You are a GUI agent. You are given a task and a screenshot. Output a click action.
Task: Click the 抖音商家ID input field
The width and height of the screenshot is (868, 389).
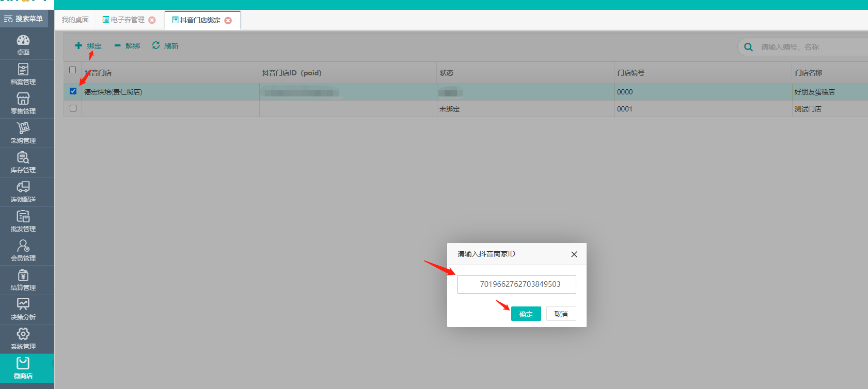coord(517,284)
